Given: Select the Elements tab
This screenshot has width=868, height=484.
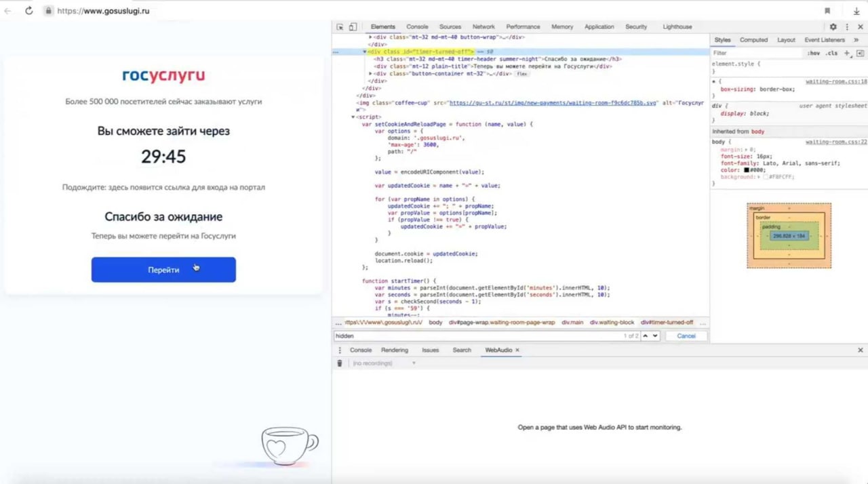Looking at the screenshot, I should tap(382, 27).
